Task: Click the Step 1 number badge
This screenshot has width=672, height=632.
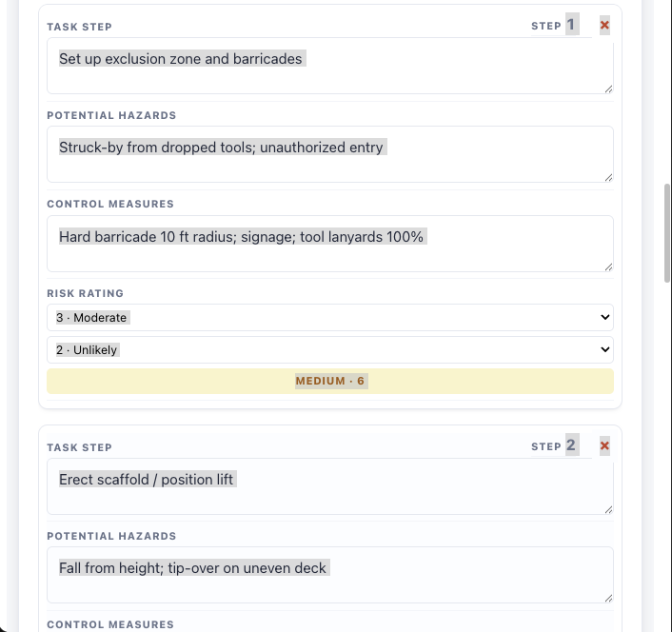Action: point(572,25)
